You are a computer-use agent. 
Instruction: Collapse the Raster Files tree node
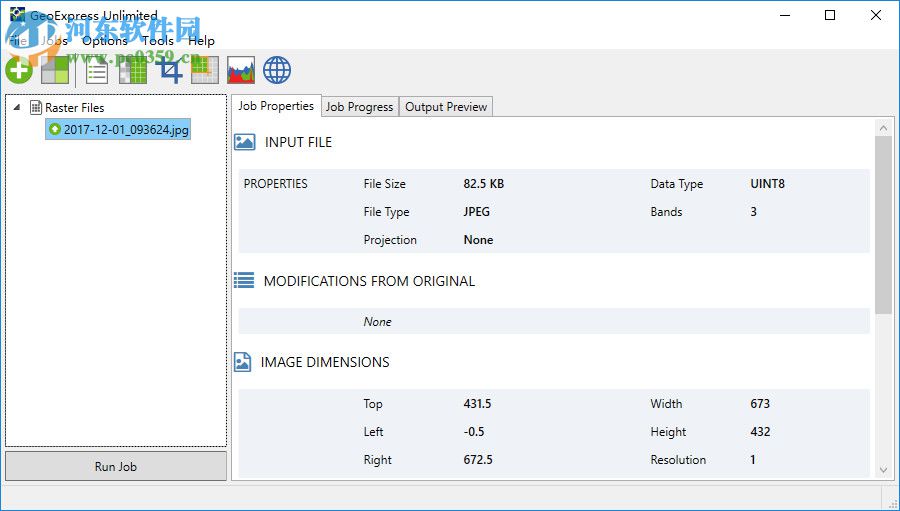click(17, 107)
